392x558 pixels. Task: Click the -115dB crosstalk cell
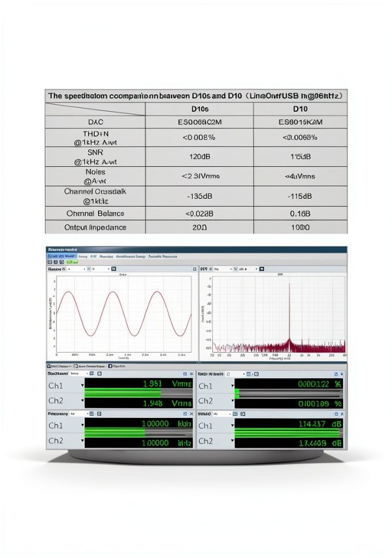pos(301,196)
